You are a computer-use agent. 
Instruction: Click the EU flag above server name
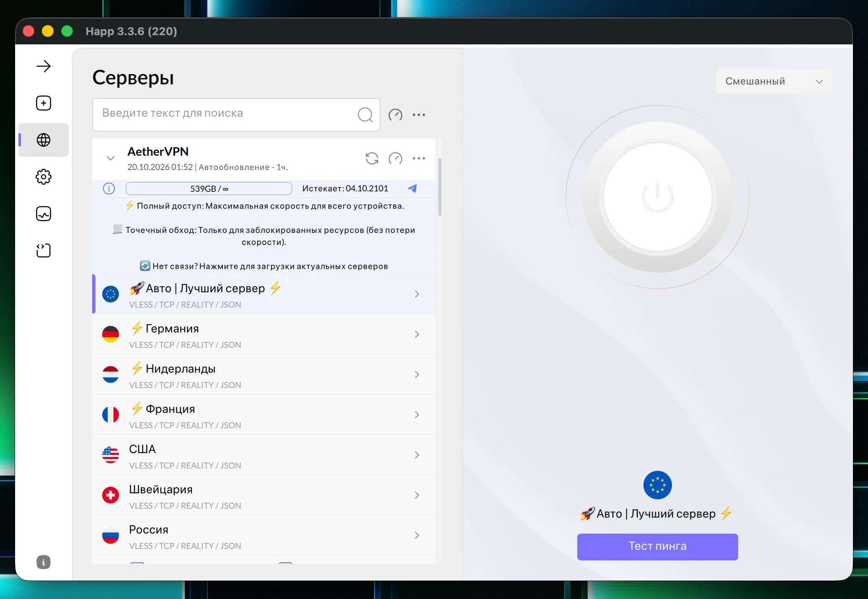pyautogui.click(x=658, y=485)
